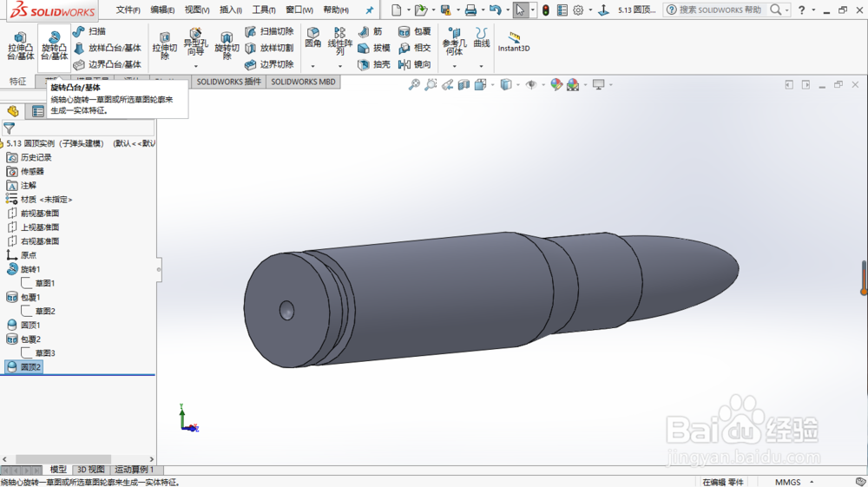Click the Undo icon

(x=496, y=10)
